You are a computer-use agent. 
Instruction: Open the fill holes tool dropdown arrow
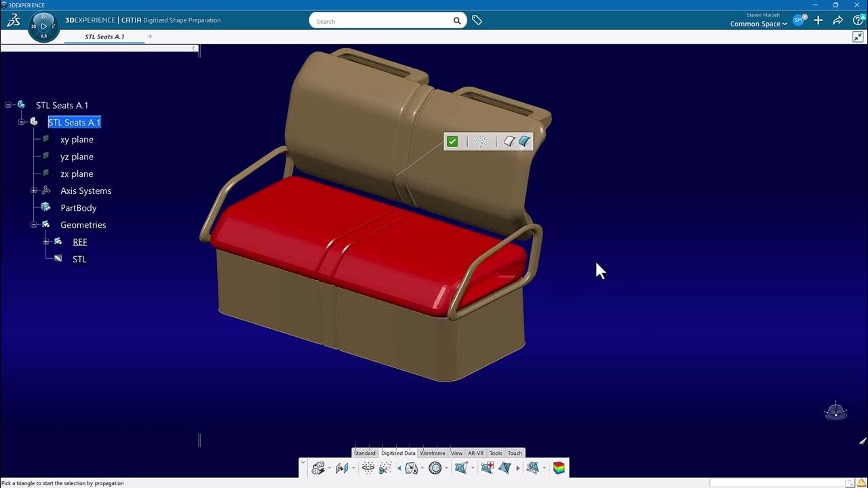pos(446,468)
